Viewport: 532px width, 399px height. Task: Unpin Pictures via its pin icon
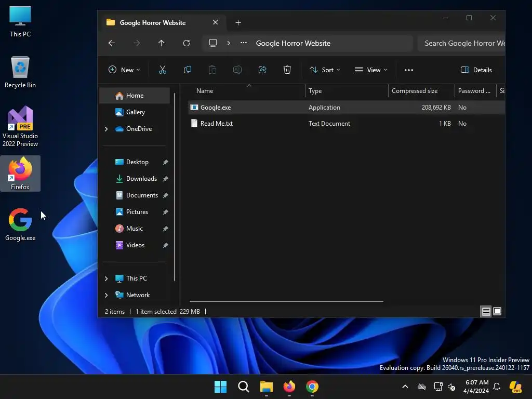[166, 212]
